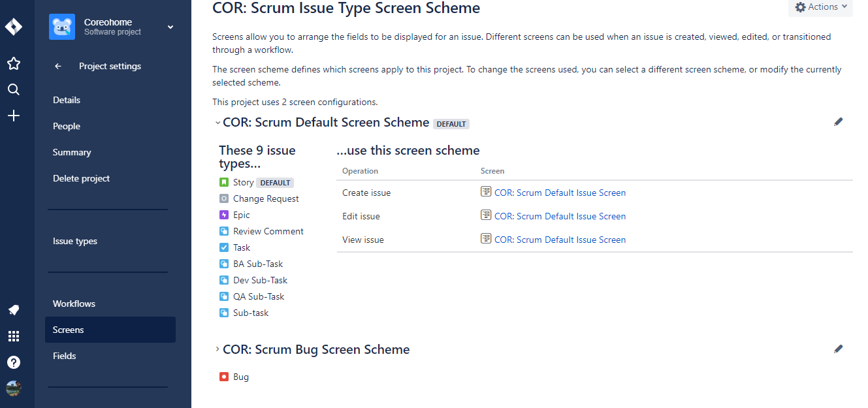Open the Fields settings section
This screenshot has width=868, height=408.
(x=64, y=356)
